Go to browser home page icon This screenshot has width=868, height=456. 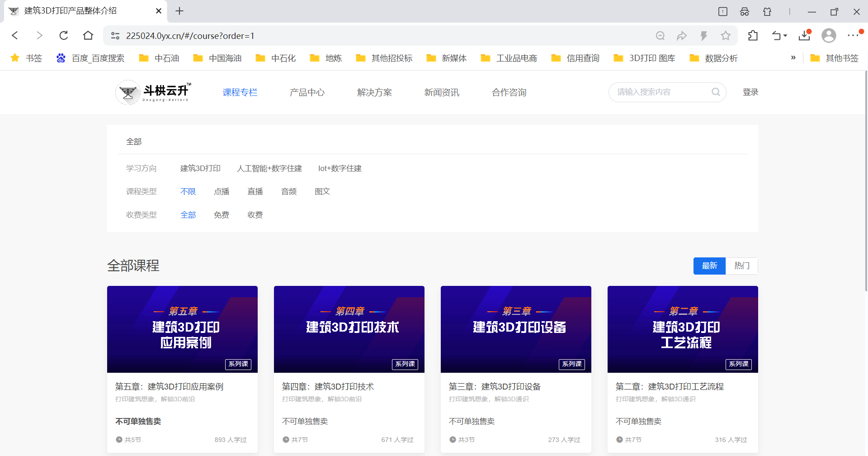click(x=88, y=36)
